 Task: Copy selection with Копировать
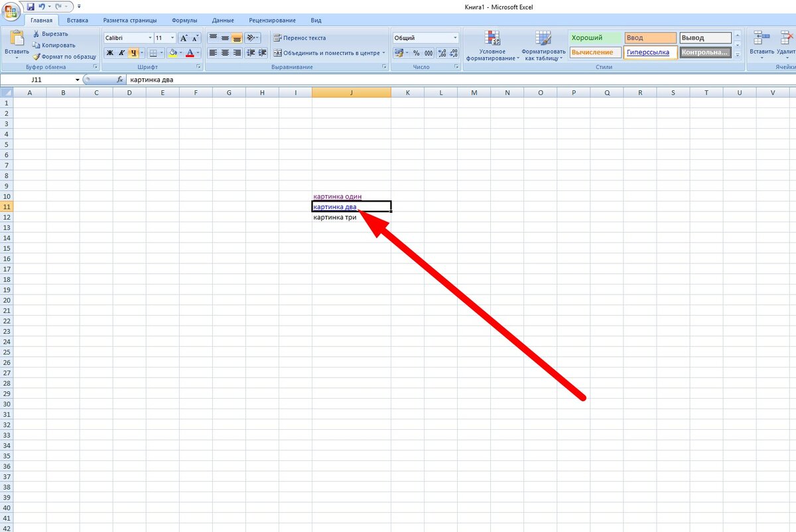point(54,45)
